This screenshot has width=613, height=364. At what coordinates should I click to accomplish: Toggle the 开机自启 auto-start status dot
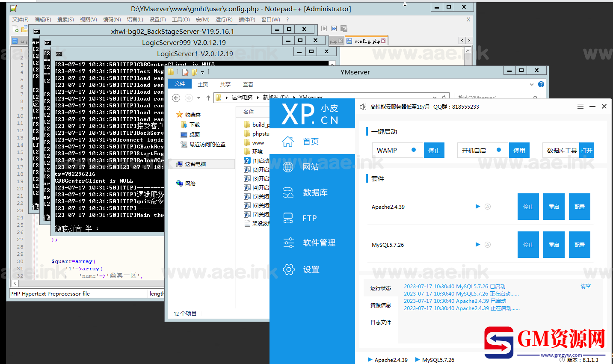[x=499, y=150]
